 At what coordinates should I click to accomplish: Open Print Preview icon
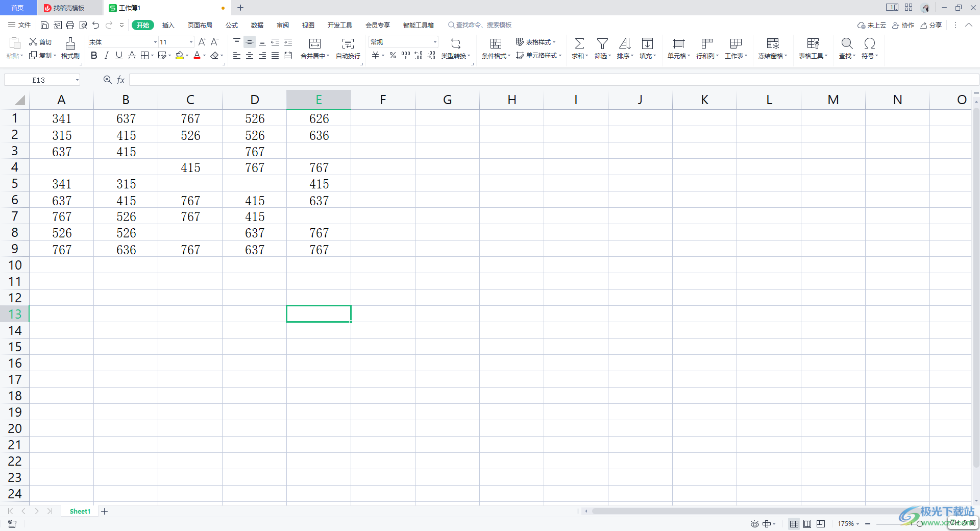point(83,25)
